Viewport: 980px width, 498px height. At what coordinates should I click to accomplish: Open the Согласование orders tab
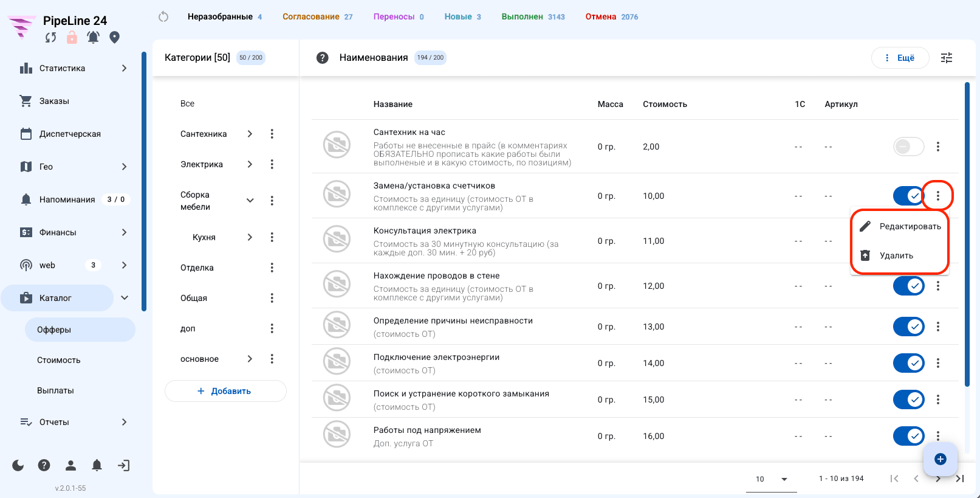pos(317,17)
